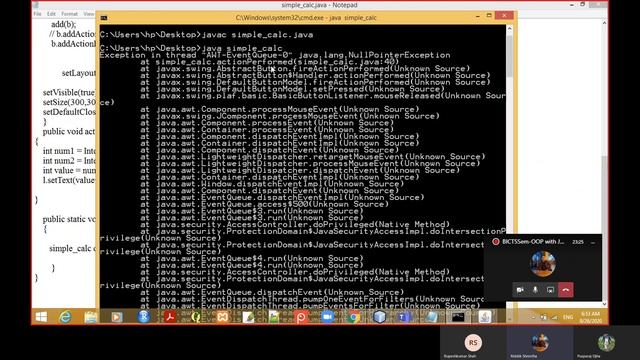Open Notepad View menu
640x360 pixels.
click(88, 14)
